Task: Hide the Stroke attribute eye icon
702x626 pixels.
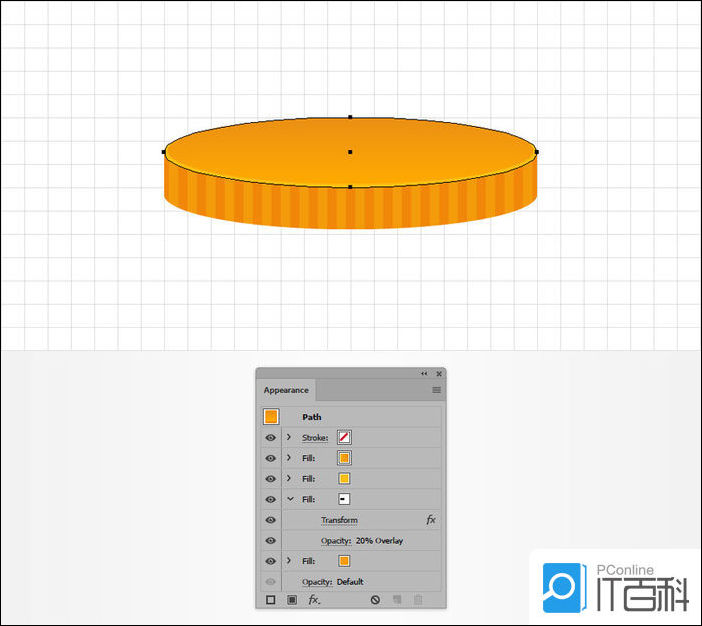Action: click(x=270, y=437)
